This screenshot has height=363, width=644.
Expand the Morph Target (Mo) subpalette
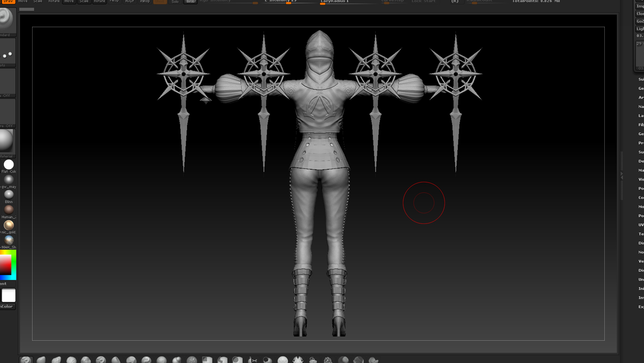point(641,207)
